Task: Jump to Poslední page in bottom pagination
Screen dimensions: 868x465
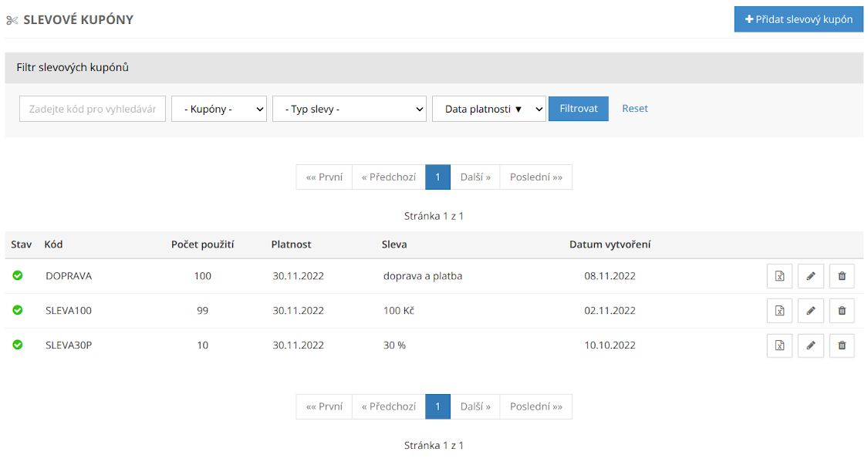Action: [535, 406]
